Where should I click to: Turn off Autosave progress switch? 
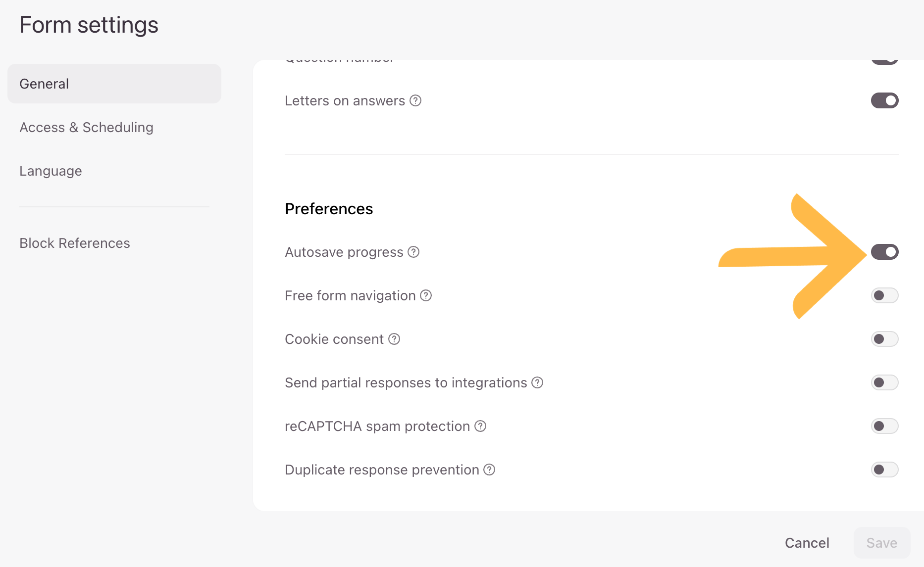[884, 252]
